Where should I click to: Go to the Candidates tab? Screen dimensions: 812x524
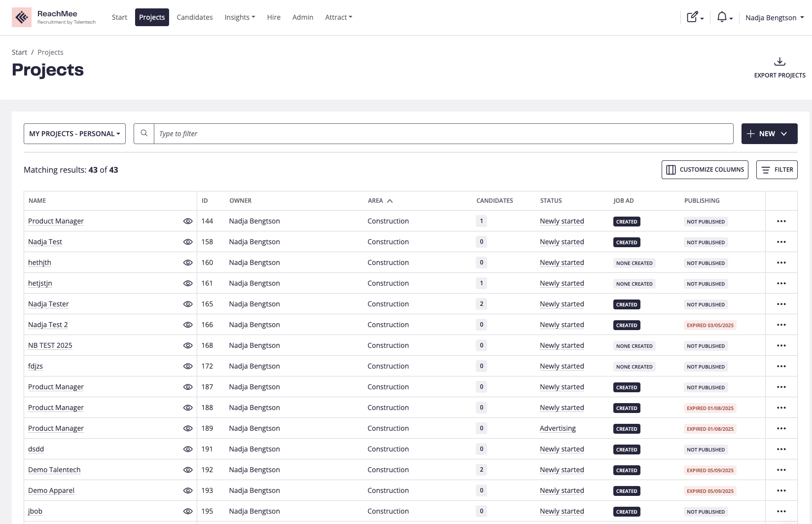pos(195,17)
